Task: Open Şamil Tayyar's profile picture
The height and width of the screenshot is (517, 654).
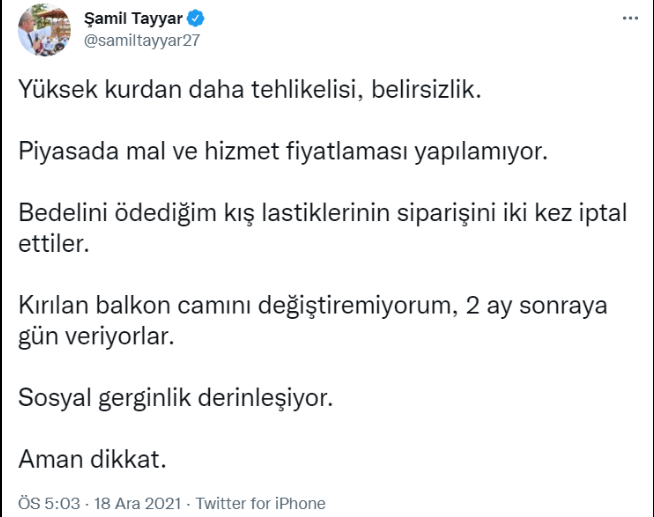Action: (43, 30)
